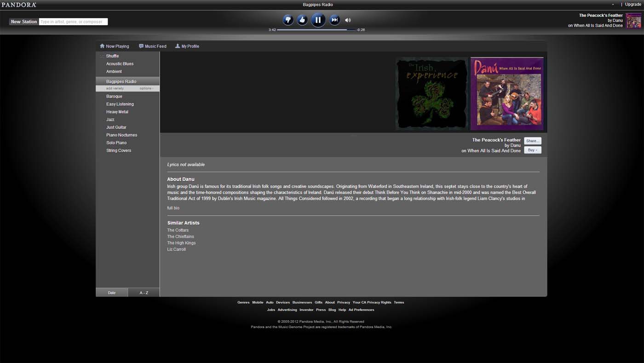
Task: Open similar artist The Cottars
Action: 178,230
